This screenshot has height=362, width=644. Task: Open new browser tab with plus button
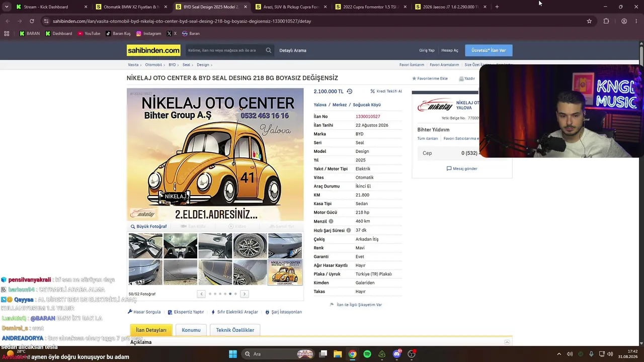[x=497, y=7]
